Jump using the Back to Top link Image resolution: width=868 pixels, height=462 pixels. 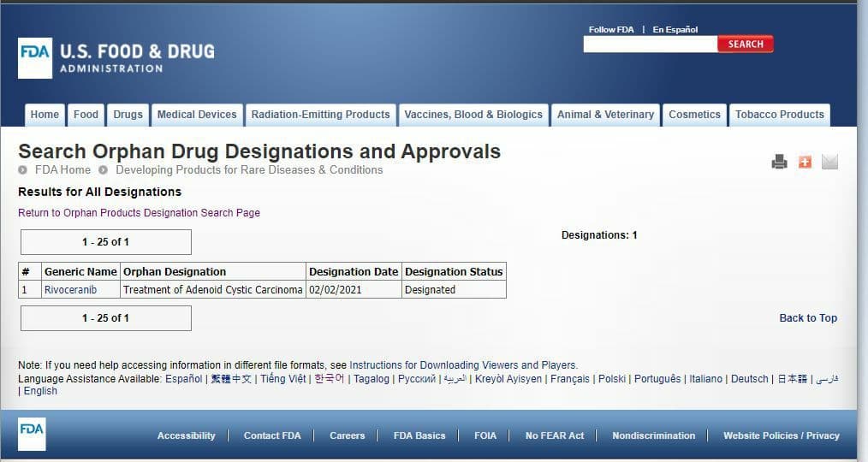[x=808, y=318]
